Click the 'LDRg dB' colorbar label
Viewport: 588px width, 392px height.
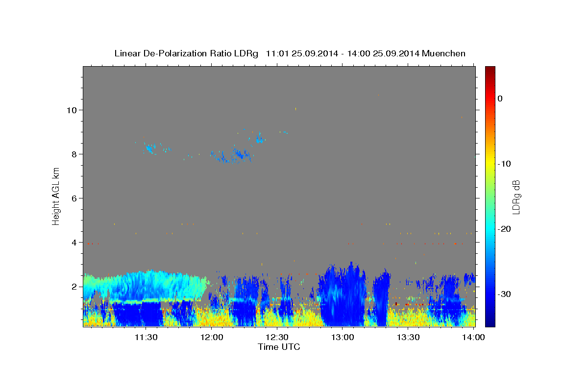515,197
